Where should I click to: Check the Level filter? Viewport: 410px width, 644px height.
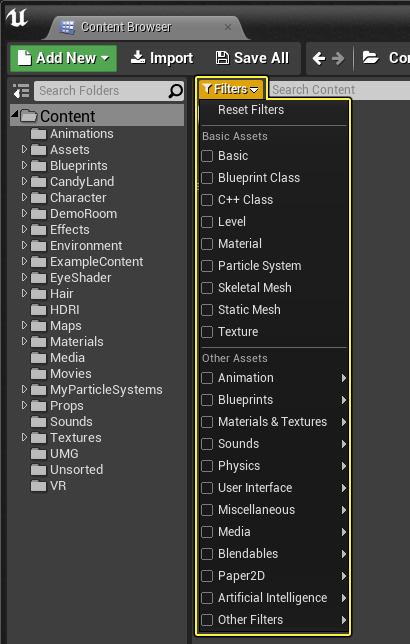(x=207, y=222)
